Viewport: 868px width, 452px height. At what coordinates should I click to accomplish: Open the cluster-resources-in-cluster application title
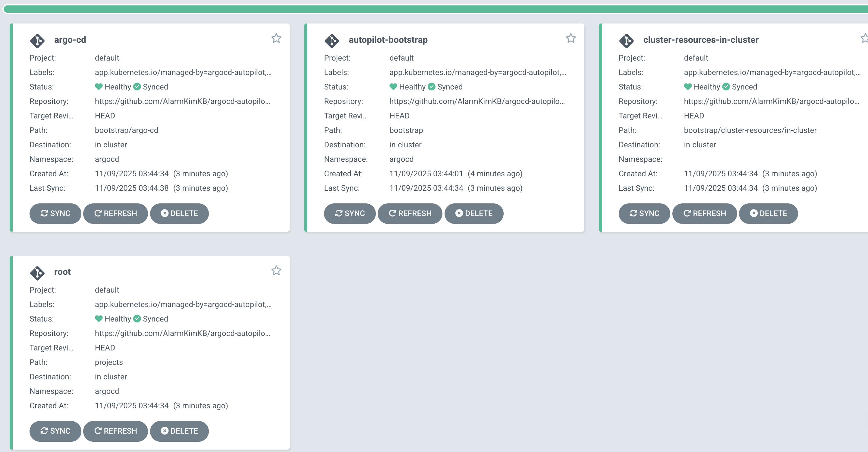[700, 40]
